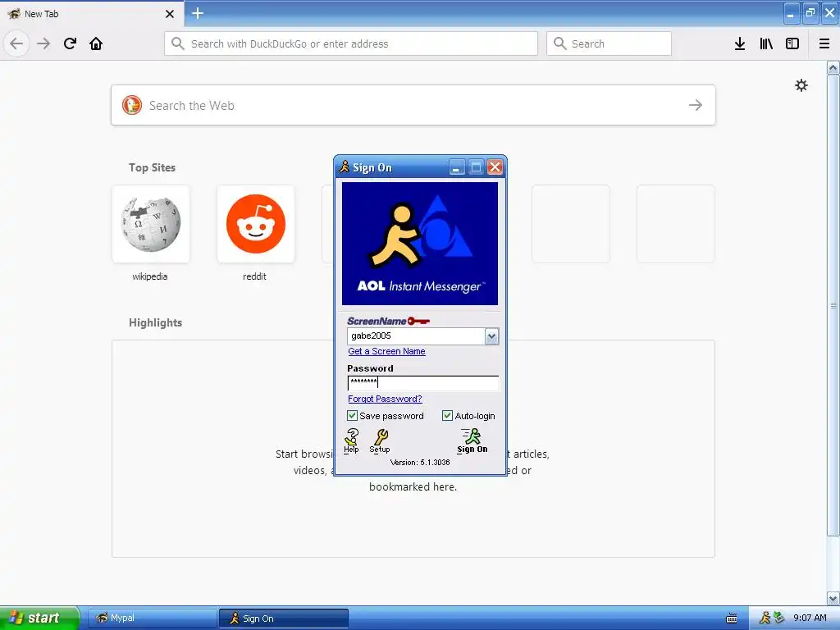Toggle the browser sidebar icon

point(792,43)
